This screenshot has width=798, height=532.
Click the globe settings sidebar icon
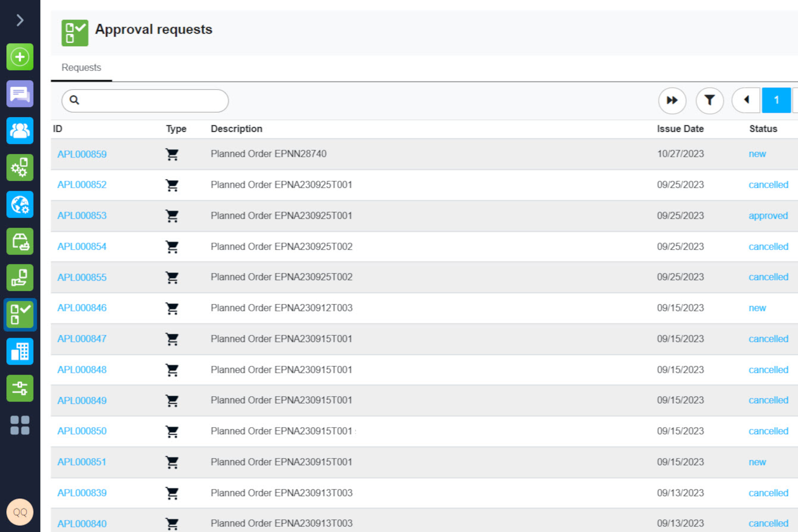(20, 204)
